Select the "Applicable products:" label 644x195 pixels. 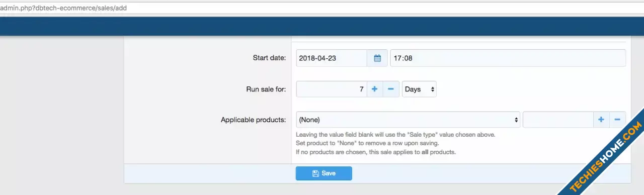click(x=254, y=120)
